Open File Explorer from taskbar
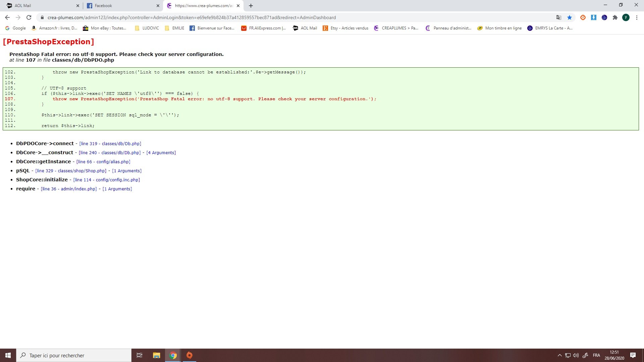644x362 pixels. [x=156, y=355]
